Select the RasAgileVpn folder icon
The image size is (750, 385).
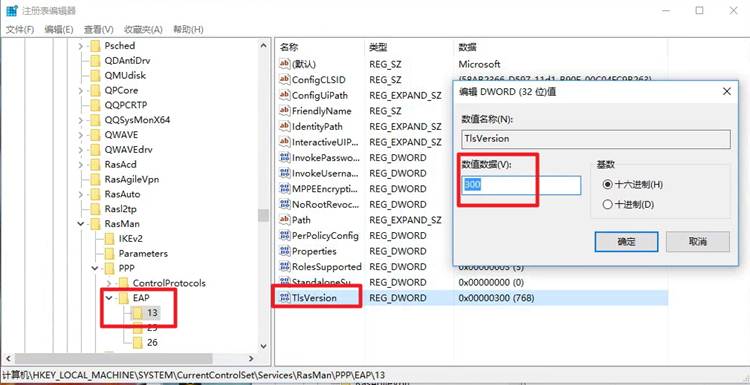(x=95, y=179)
